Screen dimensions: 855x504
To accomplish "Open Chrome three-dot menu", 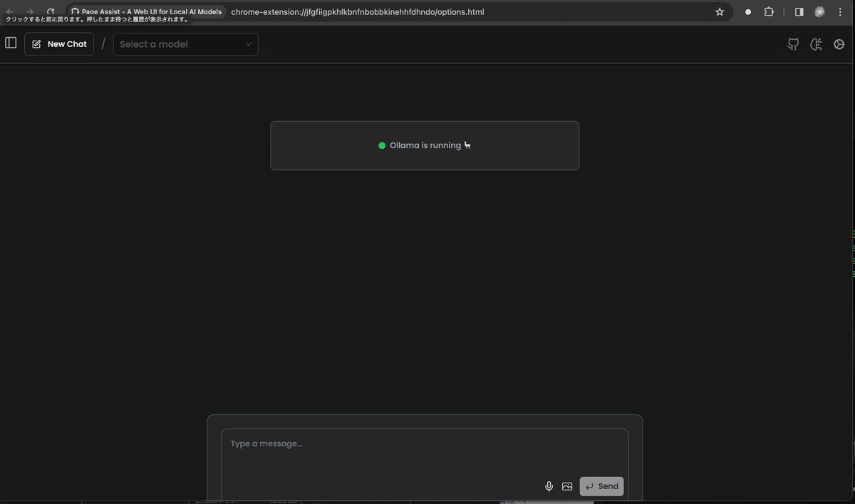I will 840,12.
